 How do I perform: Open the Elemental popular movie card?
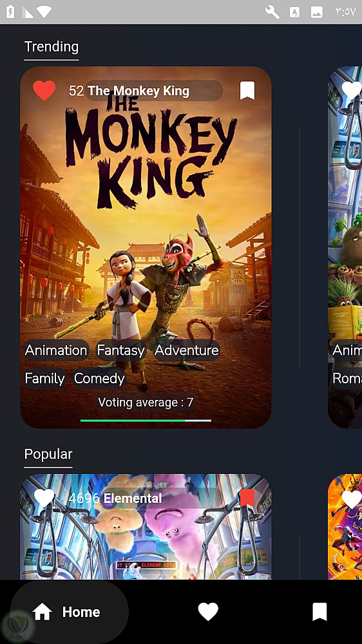[146, 527]
